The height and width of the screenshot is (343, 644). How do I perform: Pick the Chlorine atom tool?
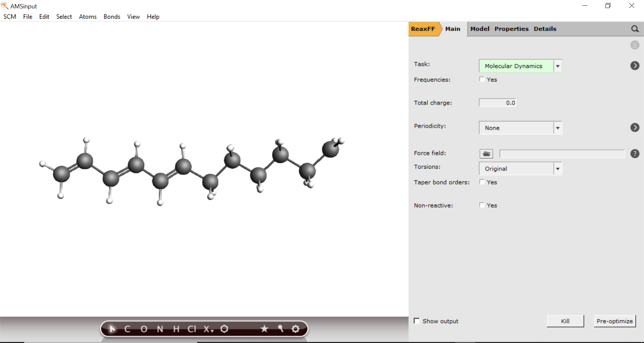(x=192, y=329)
